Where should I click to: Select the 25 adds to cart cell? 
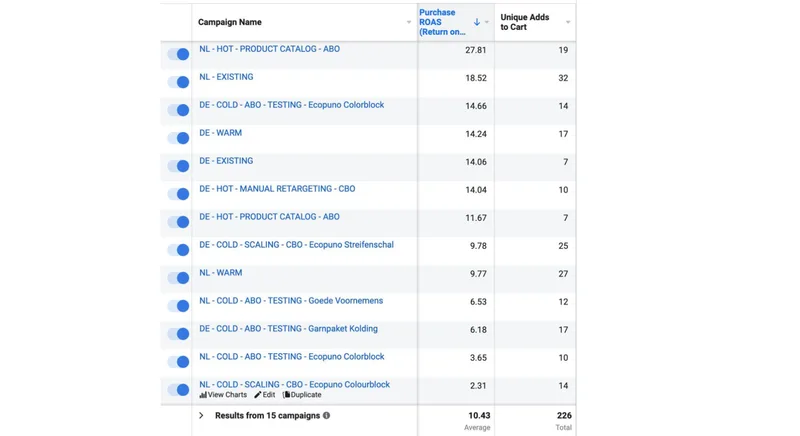click(563, 246)
